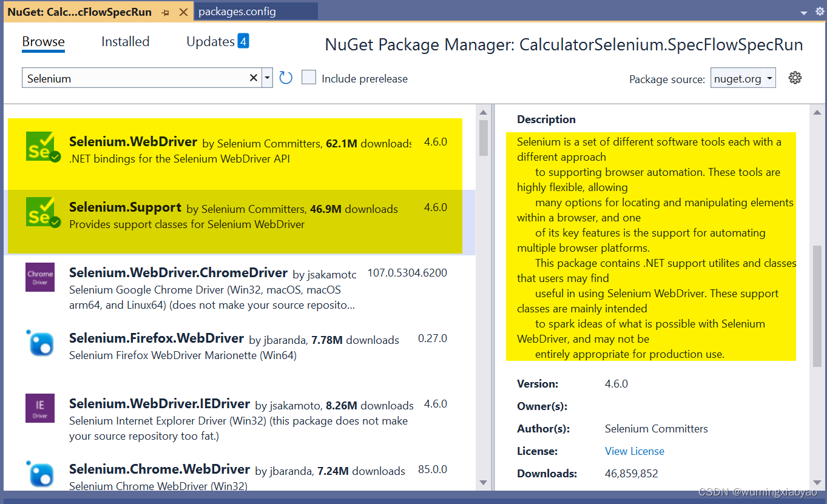The height and width of the screenshot is (504, 827).
Task: Click the details pane scroll up arrow
Action: [817, 112]
